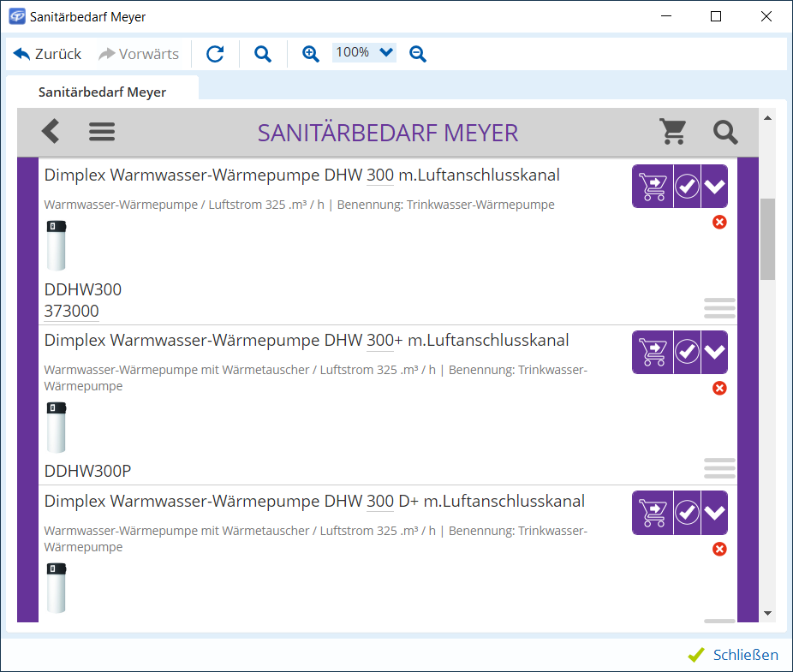The image size is (793, 672).
Task: Expand details of DHW 300+ product
Action: click(x=714, y=352)
